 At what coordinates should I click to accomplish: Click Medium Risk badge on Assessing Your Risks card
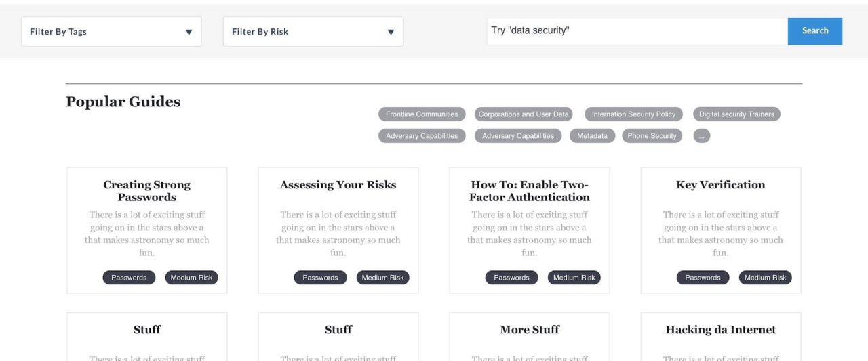click(382, 278)
